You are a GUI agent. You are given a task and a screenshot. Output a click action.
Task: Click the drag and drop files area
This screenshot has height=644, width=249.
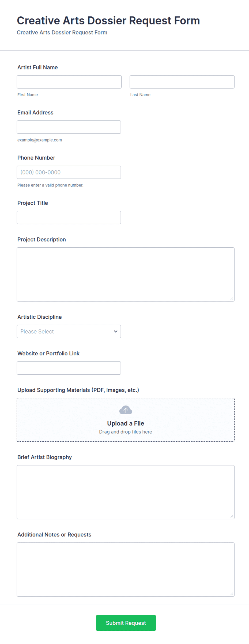click(126, 420)
